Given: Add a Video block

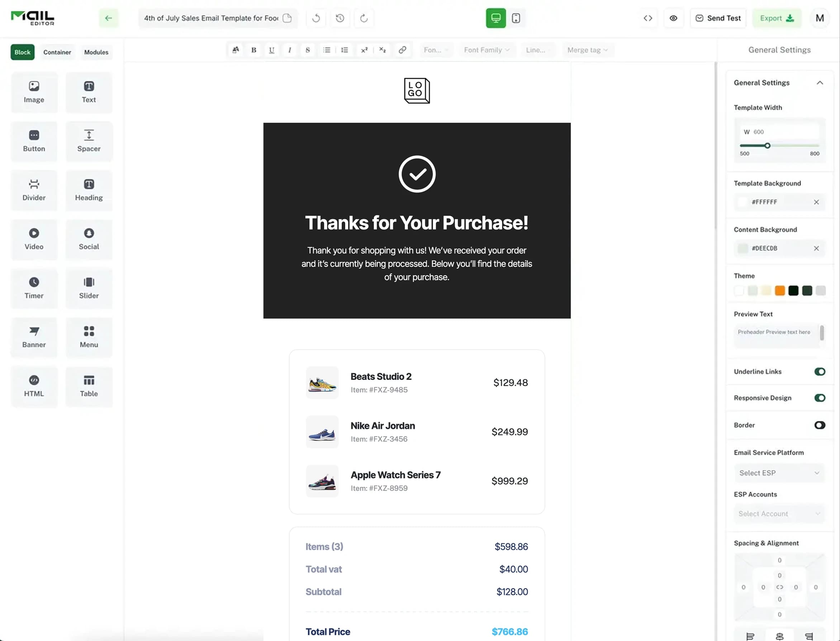Looking at the screenshot, I should coord(34,239).
